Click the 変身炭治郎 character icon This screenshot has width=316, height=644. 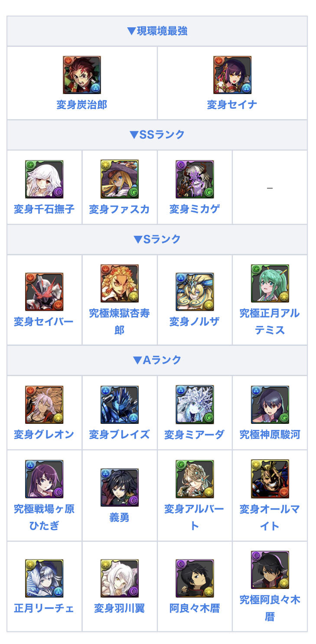82,75
